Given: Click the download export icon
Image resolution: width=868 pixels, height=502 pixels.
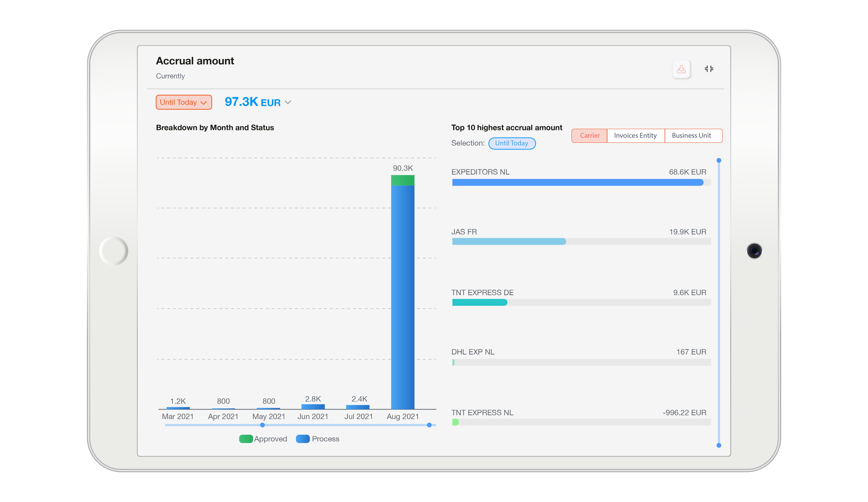Looking at the screenshot, I should click(681, 69).
